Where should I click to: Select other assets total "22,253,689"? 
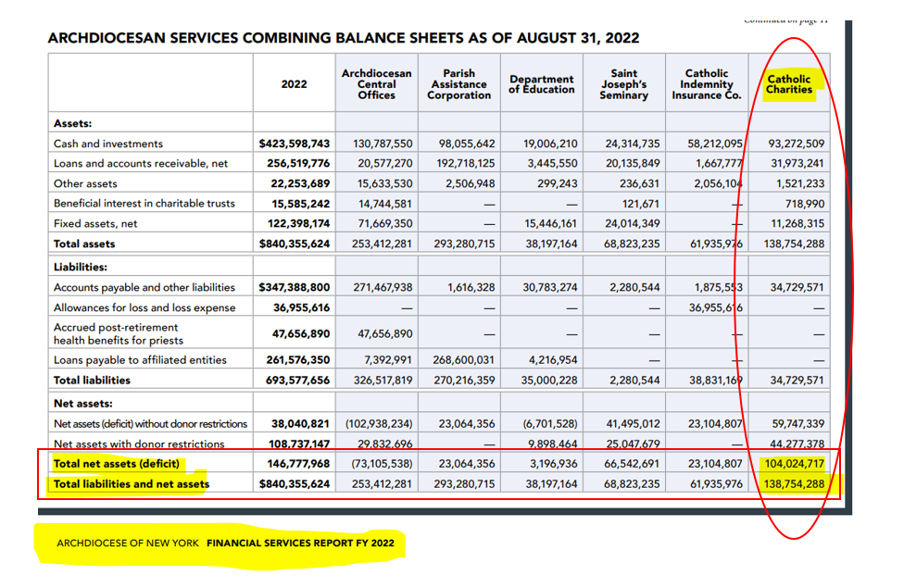tap(300, 183)
